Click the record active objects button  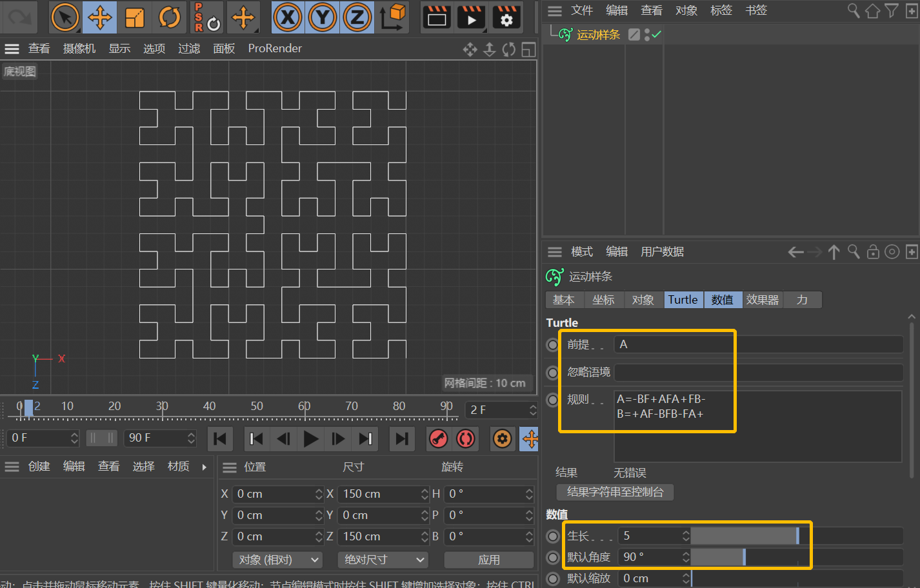tap(439, 439)
